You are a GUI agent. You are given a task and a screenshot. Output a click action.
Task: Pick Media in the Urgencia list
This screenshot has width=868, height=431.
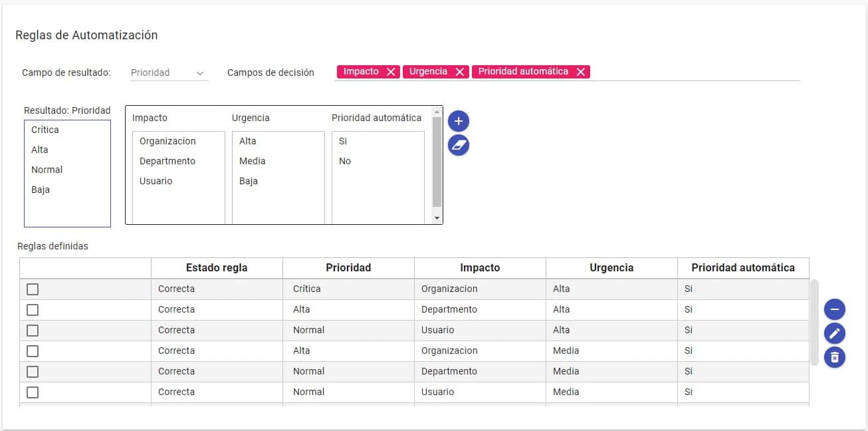click(253, 162)
